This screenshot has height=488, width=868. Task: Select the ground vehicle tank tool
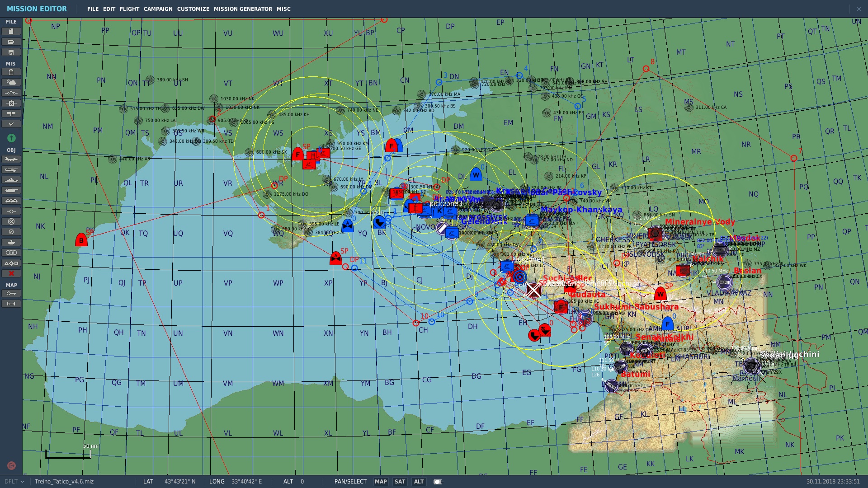[11, 190]
